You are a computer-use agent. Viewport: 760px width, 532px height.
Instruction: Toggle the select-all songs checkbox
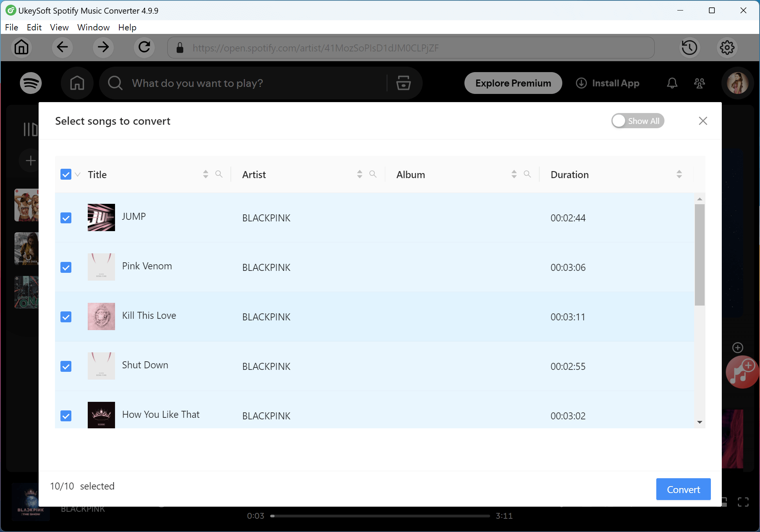pyautogui.click(x=66, y=174)
